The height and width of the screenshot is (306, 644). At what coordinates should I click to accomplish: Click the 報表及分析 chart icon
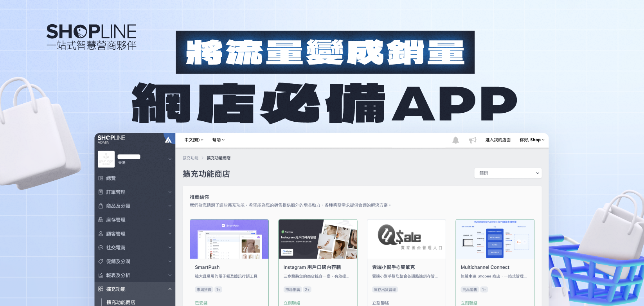(x=101, y=275)
